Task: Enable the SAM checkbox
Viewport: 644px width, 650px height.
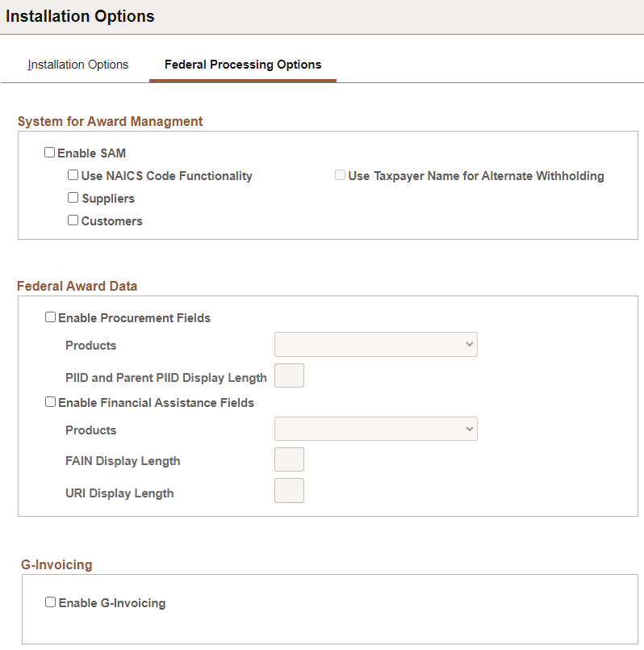Action: tap(49, 151)
